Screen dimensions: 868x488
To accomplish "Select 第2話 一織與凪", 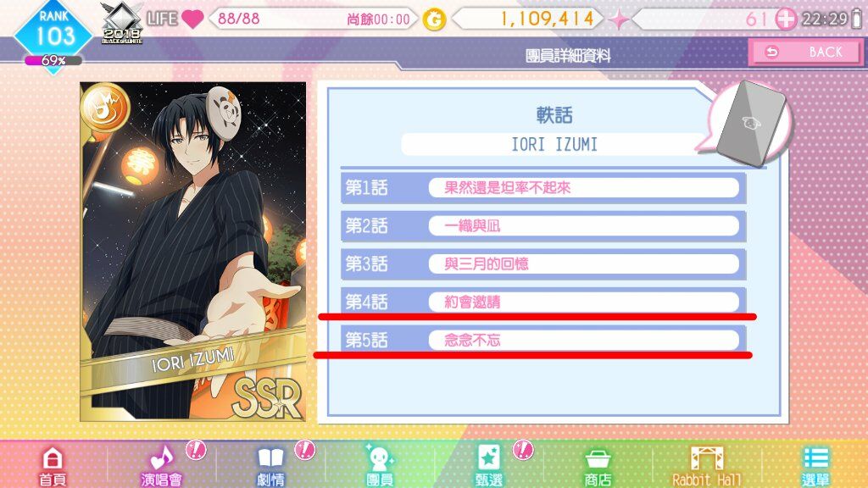I will coord(543,225).
